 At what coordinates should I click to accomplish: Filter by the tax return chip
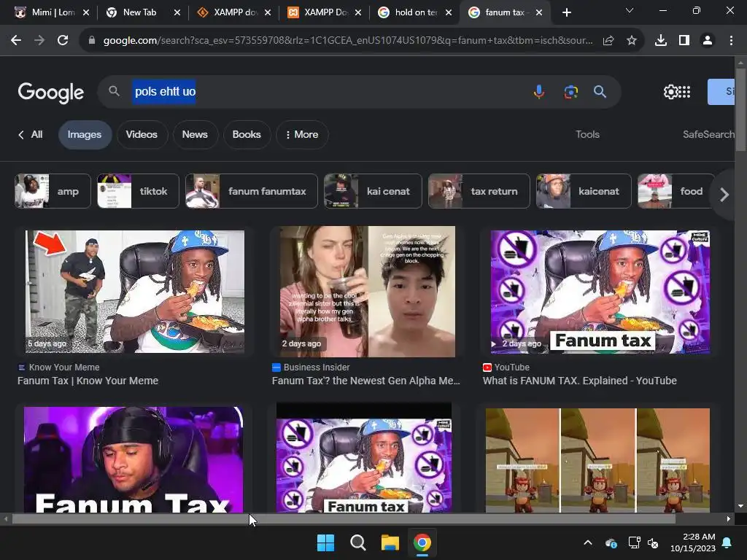click(479, 191)
